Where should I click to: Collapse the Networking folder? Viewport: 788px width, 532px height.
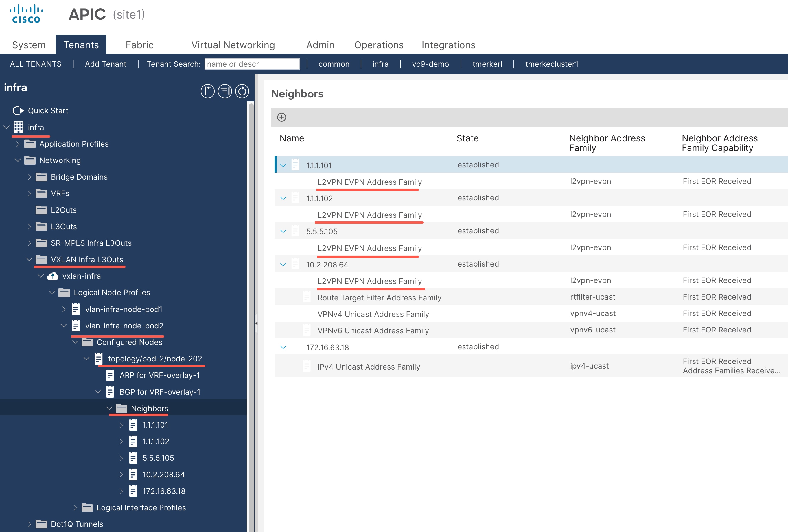[18, 160]
